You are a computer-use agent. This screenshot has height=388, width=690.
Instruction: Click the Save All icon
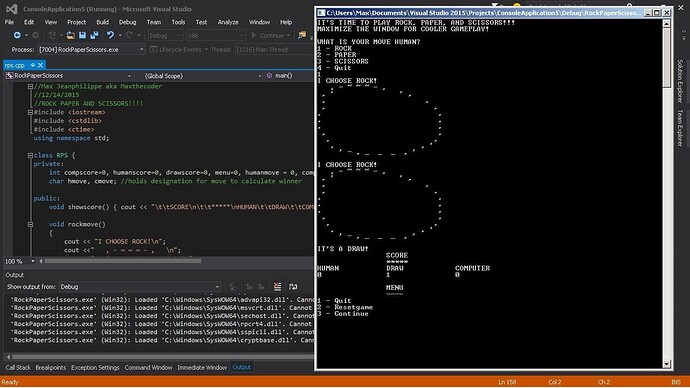point(94,35)
